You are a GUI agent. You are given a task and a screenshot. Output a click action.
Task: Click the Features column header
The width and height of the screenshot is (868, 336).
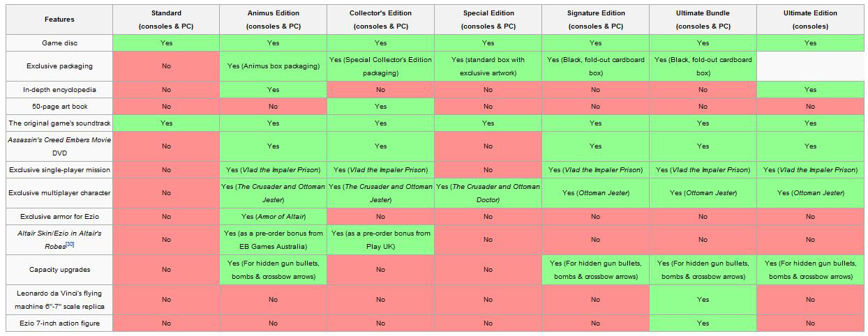click(x=59, y=20)
